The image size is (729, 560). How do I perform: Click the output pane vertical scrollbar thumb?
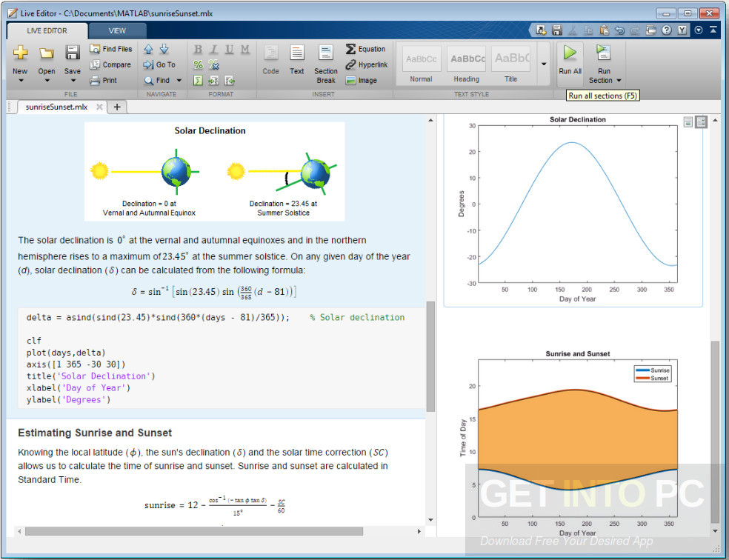click(715, 432)
